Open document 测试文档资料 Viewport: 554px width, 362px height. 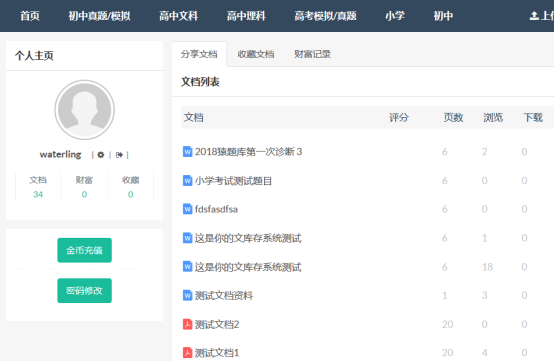pyautogui.click(x=224, y=295)
